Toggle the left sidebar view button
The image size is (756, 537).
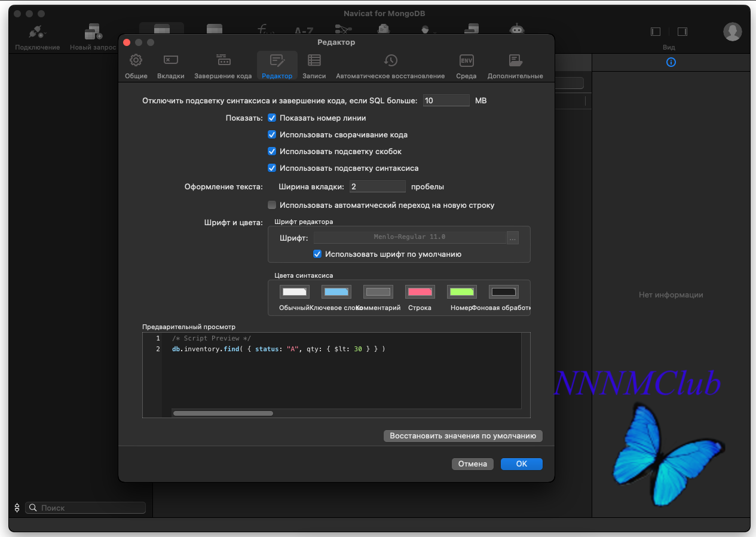coord(656,32)
